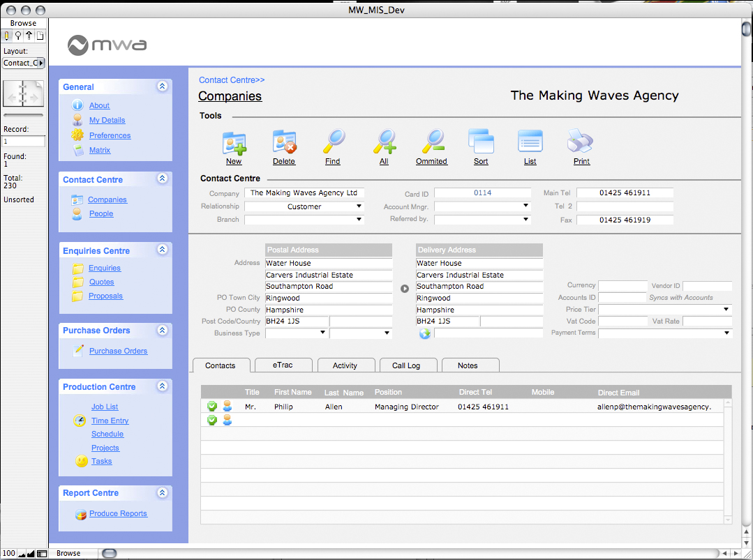Image resolution: width=753 pixels, height=560 pixels.
Task: Open the Browse mode menu in bottom bar
Action: [x=73, y=553]
